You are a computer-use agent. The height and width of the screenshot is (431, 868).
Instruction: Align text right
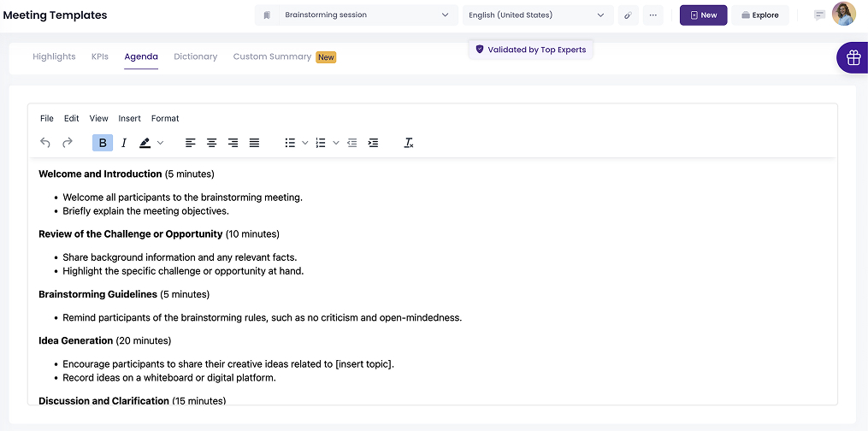(x=233, y=143)
